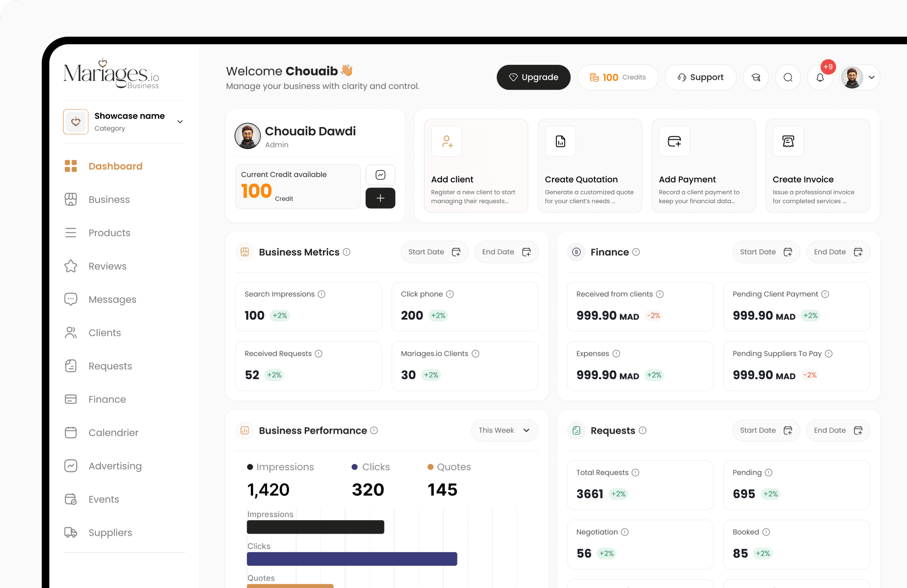Viewport: 907px width, 588px height.
Task: Click the chart icon beside current credit
Action: point(380,175)
